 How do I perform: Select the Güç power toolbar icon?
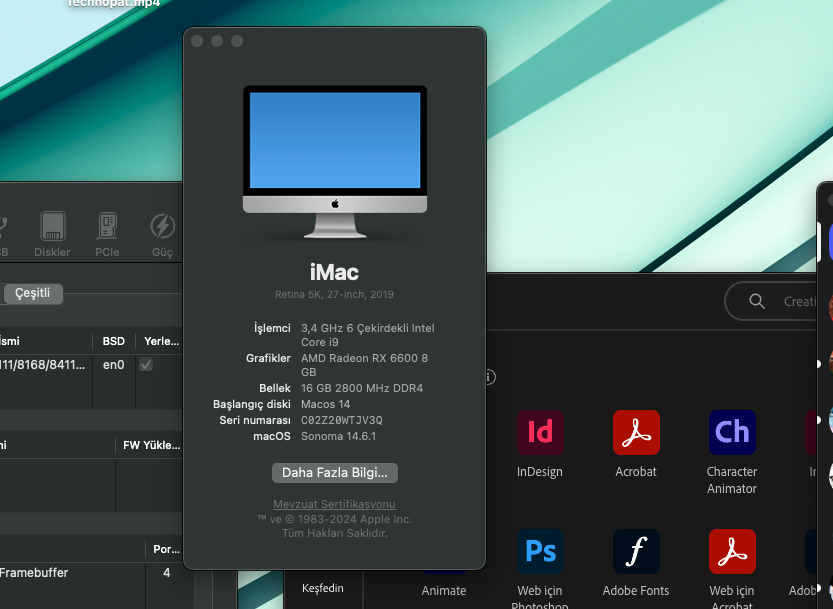pos(162,227)
